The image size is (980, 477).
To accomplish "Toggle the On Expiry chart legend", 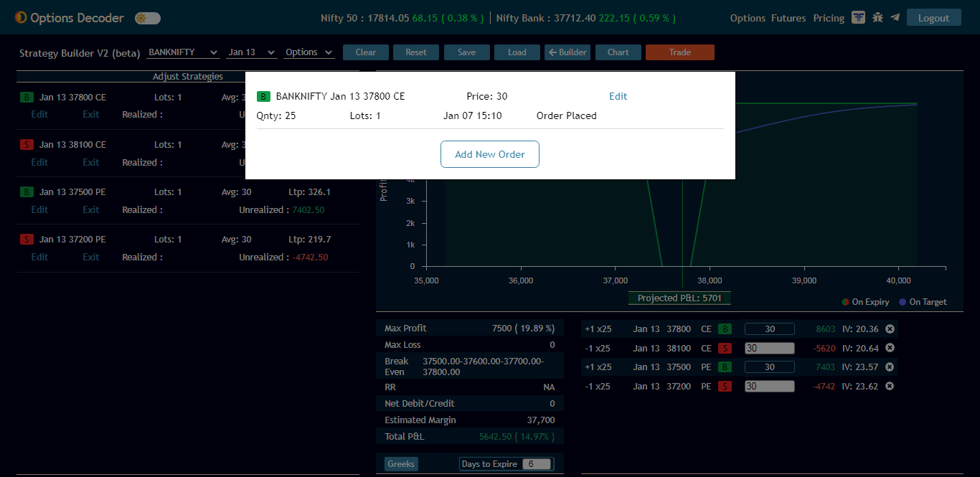I will point(865,302).
